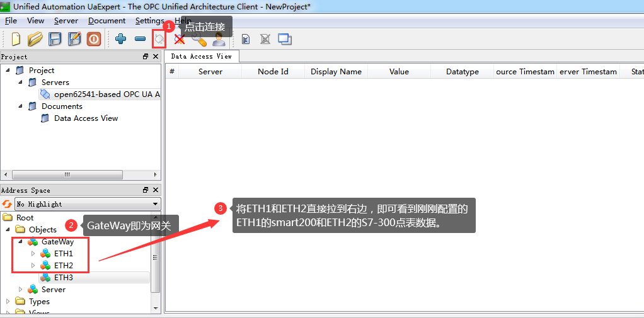Select the Types folder

click(39, 301)
